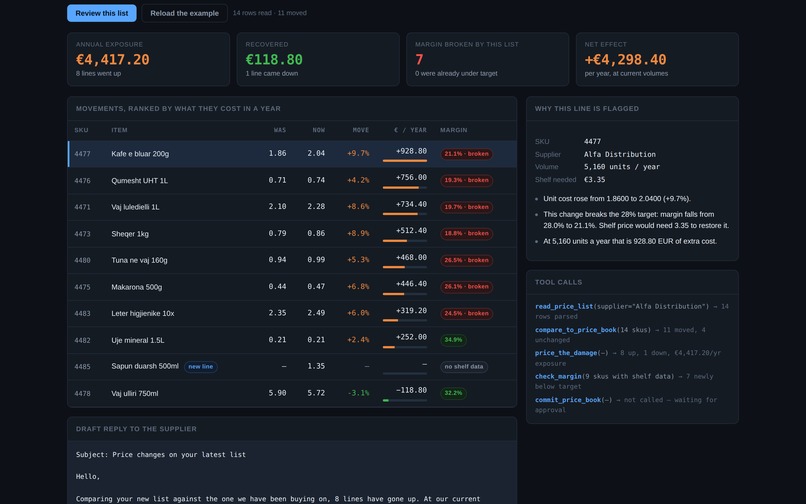Click the Review this list button
The image size is (806, 504).
[x=102, y=13]
